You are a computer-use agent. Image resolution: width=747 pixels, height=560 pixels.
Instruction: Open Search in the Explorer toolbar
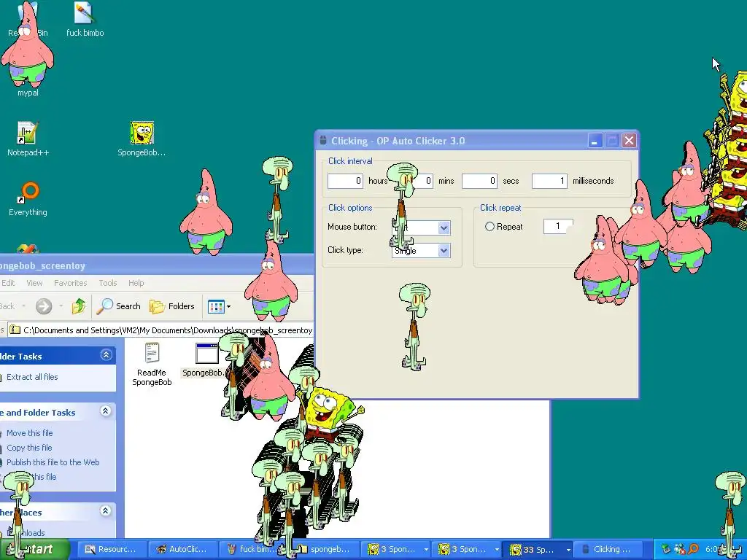pyautogui.click(x=119, y=306)
